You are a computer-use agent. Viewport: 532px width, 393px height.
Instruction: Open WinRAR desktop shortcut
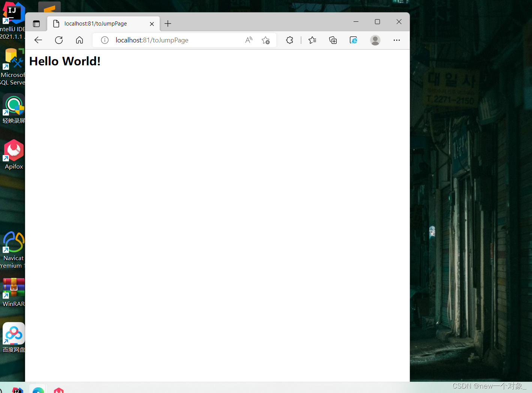click(13, 292)
